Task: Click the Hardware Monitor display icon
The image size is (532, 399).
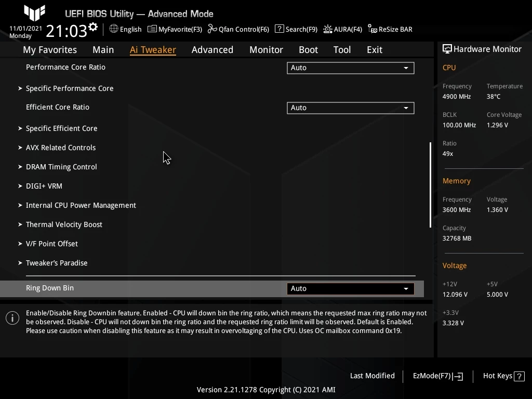Action: coord(447,49)
